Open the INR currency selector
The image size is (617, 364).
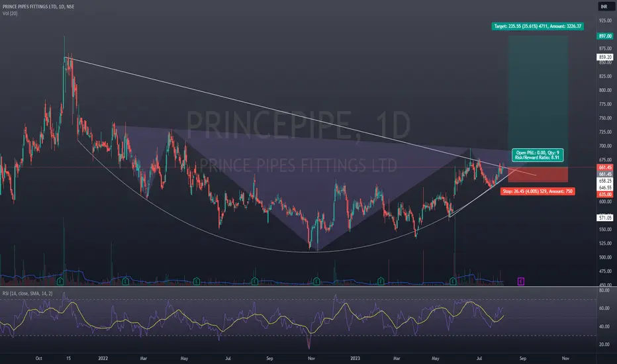(x=605, y=7)
